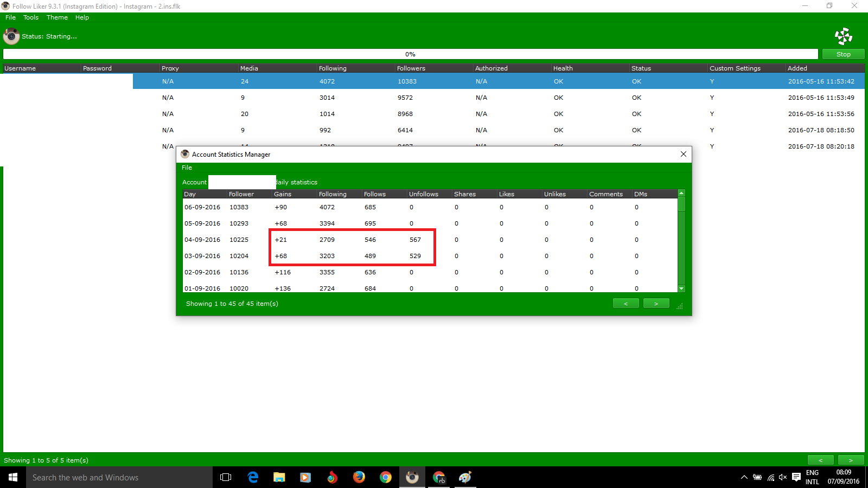Sort statistics by Likes column header
868x488 pixels.
[519, 194]
